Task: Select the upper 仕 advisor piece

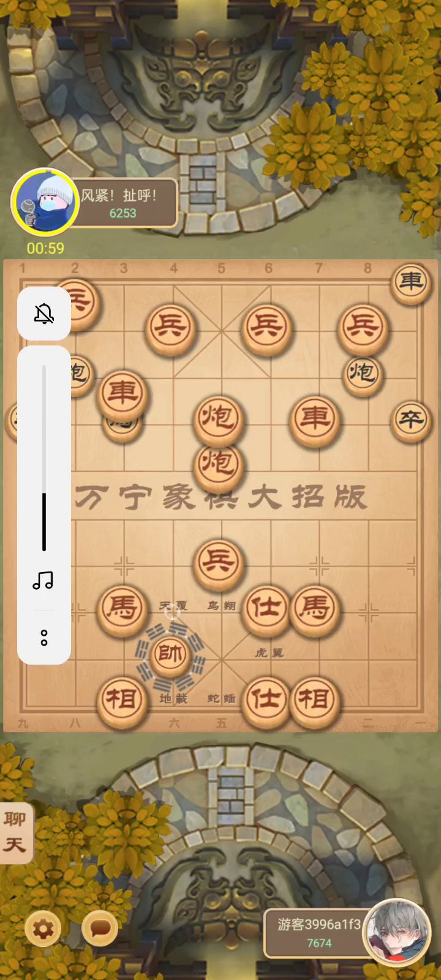Action: (266, 609)
